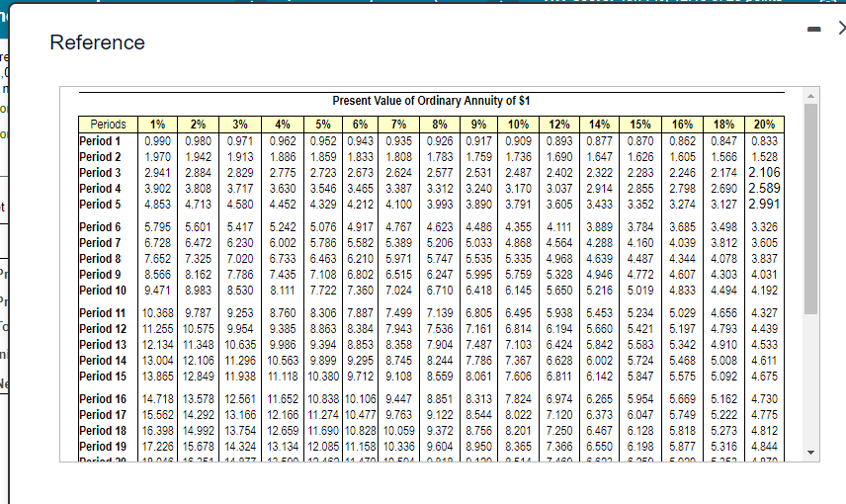Click the Period 6 row label
This screenshot has height=504, width=846.
pos(100,226)
